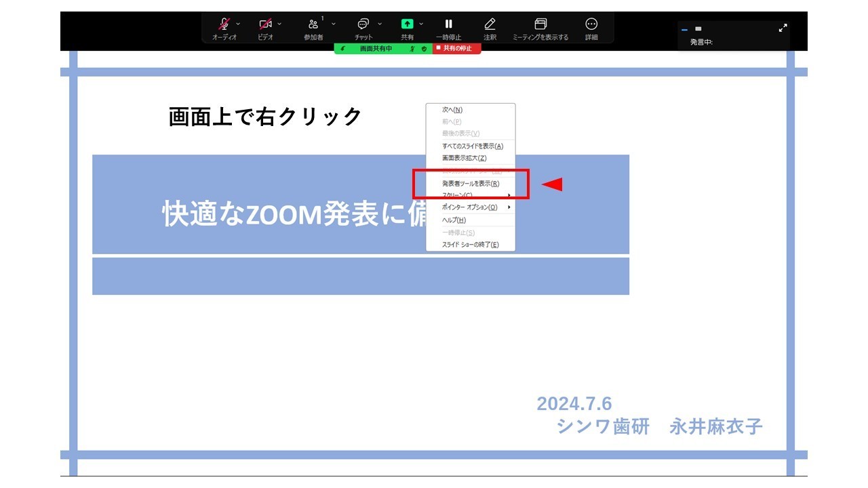Screen dimensions: 868x488
Task: Click the slide title 快適なZOOM発表に備
Action: pyautogui.click(x=294, y=215)
